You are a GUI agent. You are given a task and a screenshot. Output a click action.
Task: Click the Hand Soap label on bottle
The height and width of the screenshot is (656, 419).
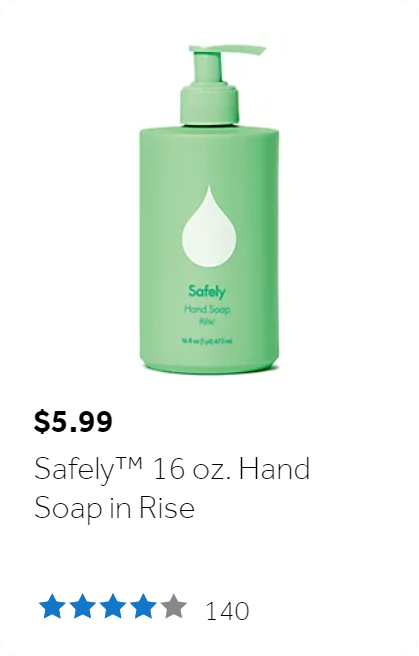click(x=207, y=310)
